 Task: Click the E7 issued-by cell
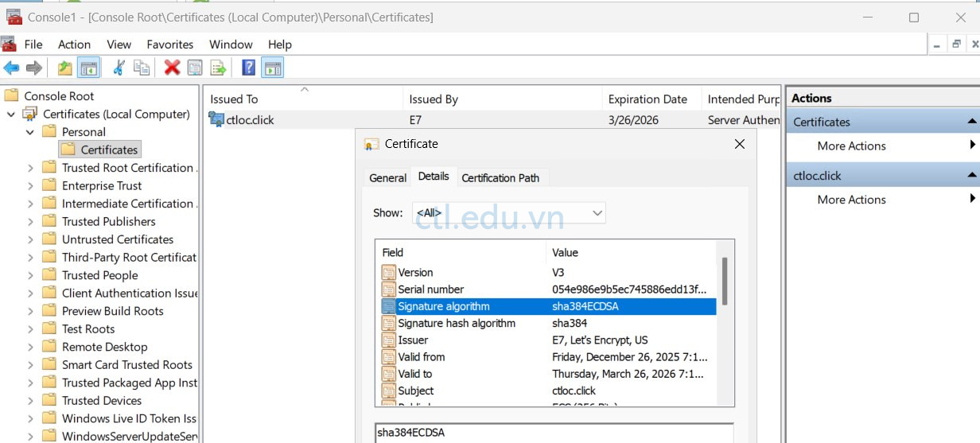[x=415, y=120]
